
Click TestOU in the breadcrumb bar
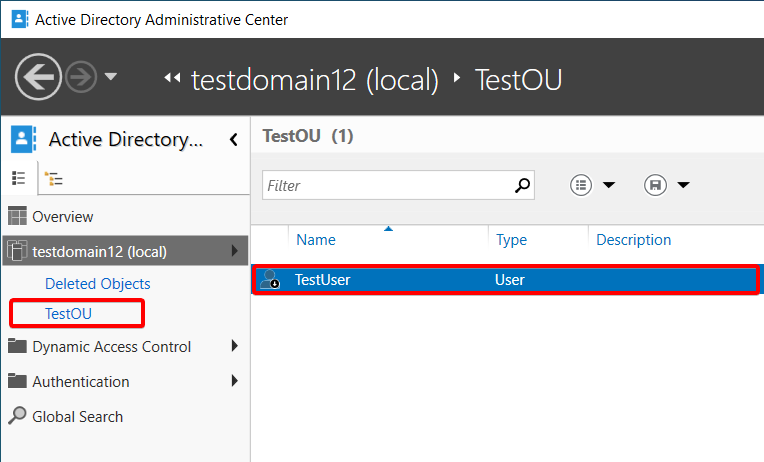coord(518,80)
